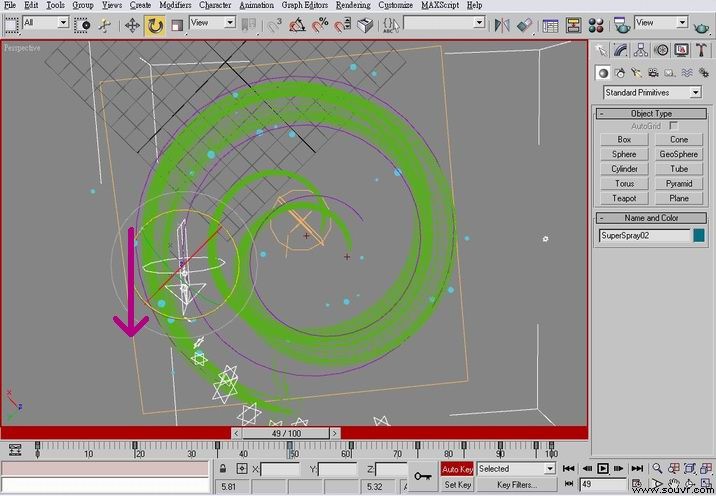
Task: Select the Shapes category icon
Action: click(x=620, y=73)
